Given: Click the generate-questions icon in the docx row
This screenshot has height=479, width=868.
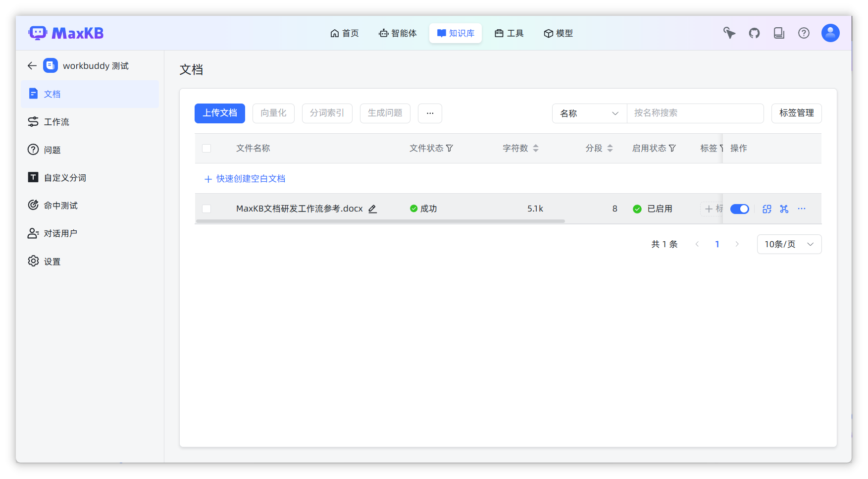Looking at the screenshot, I should pos(784,209).
